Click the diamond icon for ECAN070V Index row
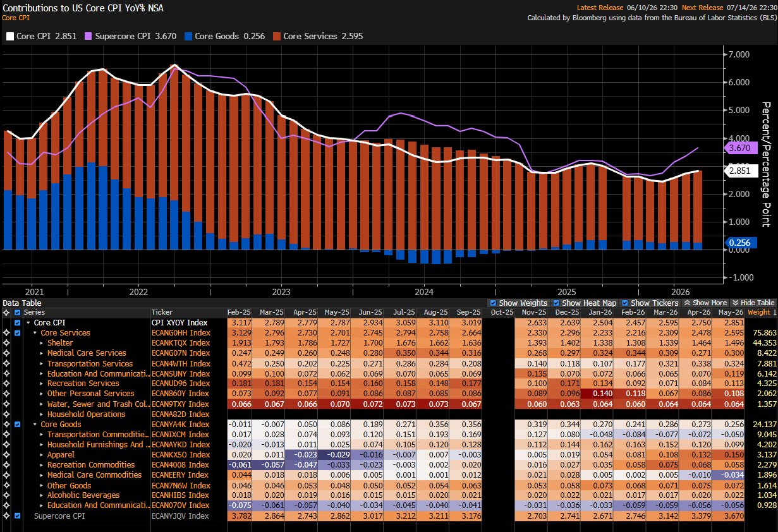Image resolution: width=778 pixels, height=532 pixels. 7,505
